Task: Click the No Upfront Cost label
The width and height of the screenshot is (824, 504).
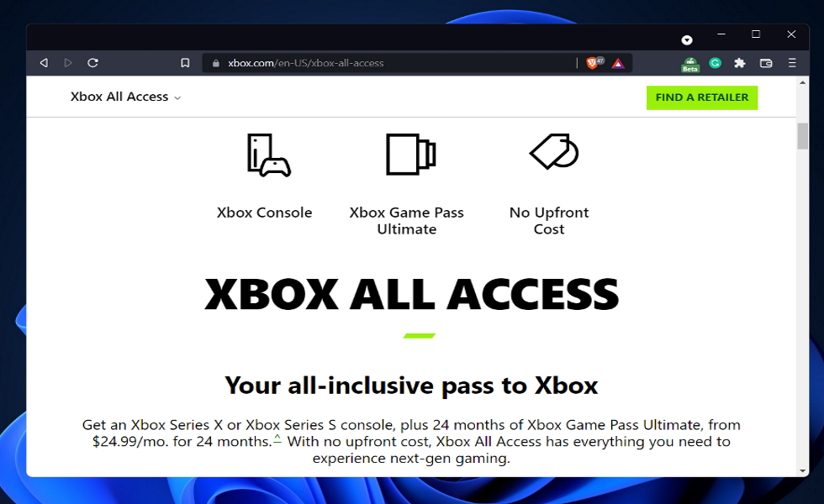Action: pyautogui.click(x=549, y=220)
